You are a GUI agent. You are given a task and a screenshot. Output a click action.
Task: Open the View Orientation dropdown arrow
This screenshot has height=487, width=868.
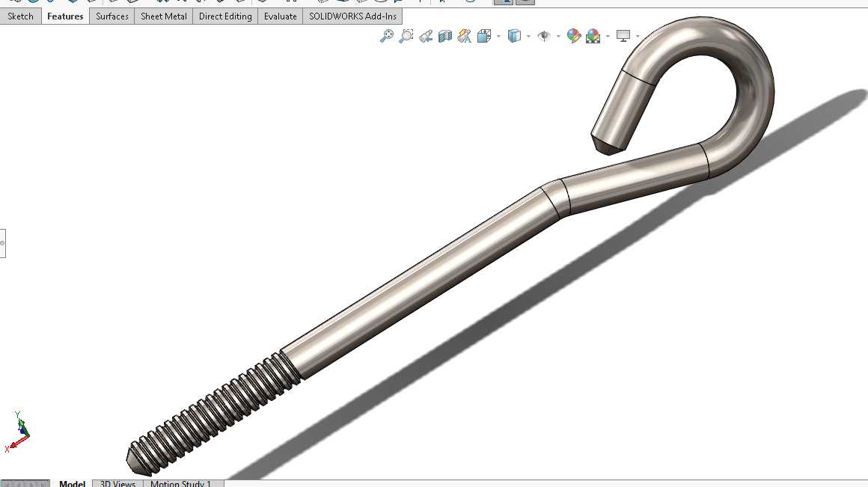(499, 37)
